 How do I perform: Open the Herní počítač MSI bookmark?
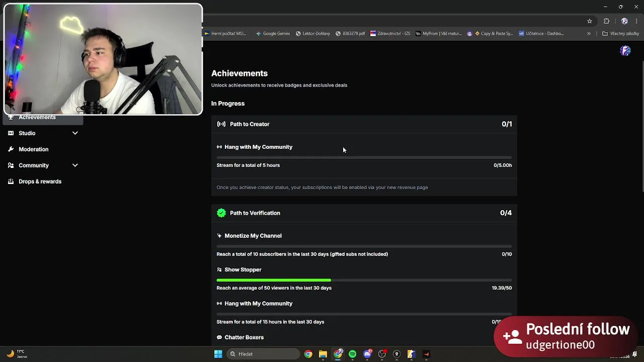click(225, 34)
